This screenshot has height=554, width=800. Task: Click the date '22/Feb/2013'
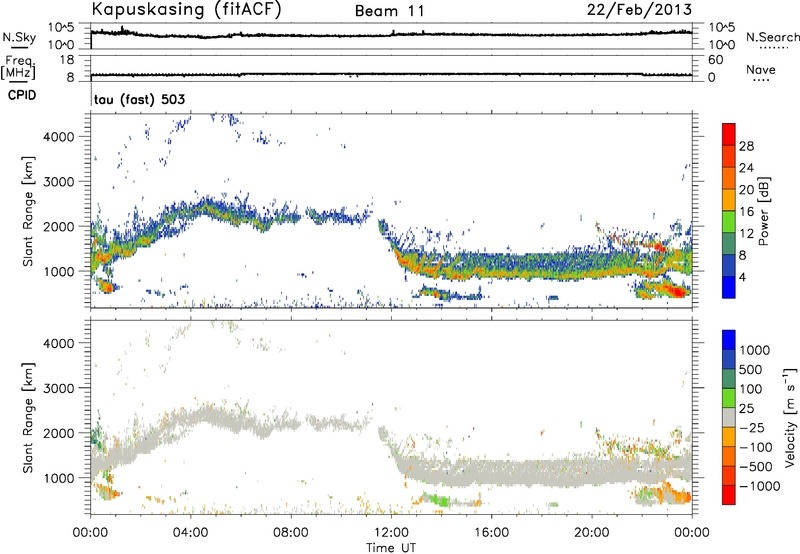coord(639,9)
